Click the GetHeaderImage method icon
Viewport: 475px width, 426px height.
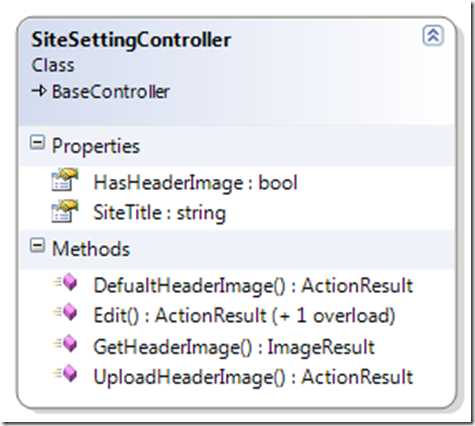66,343
